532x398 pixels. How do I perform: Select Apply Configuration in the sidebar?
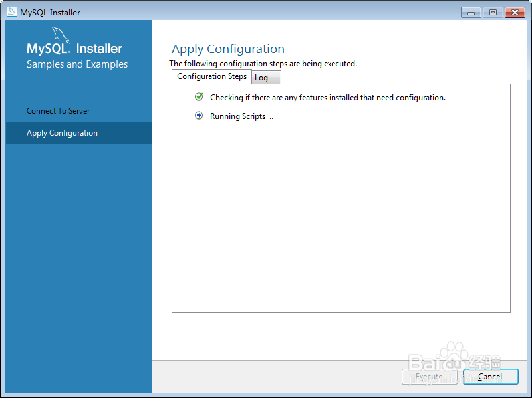78,132
